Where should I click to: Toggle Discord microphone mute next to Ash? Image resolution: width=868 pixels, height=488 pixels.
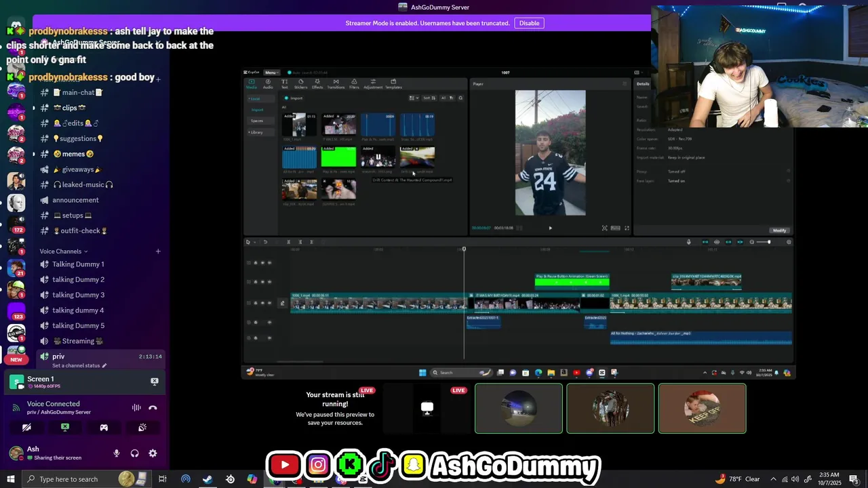117,453
